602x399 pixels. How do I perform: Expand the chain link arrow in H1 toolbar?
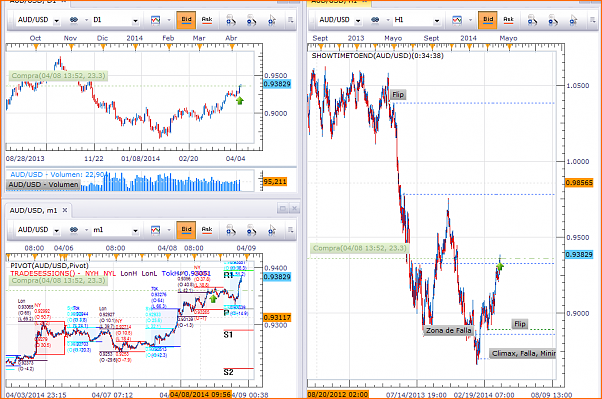[x=387, y=20]
